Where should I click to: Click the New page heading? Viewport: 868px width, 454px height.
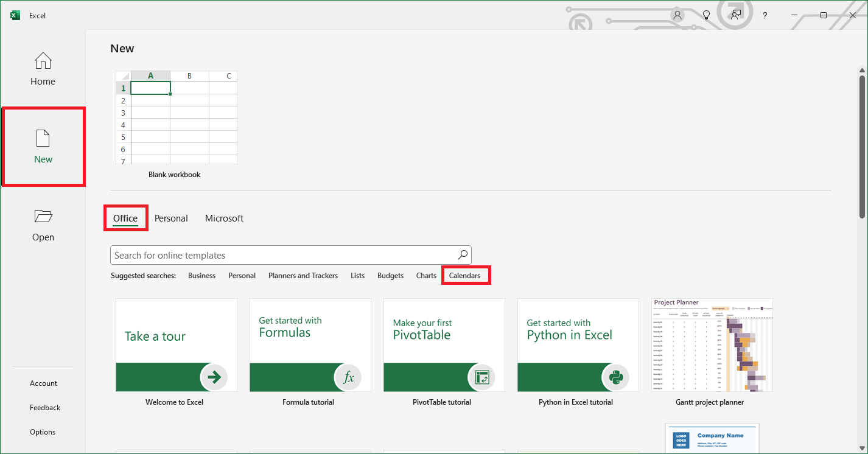coord(122,49)
